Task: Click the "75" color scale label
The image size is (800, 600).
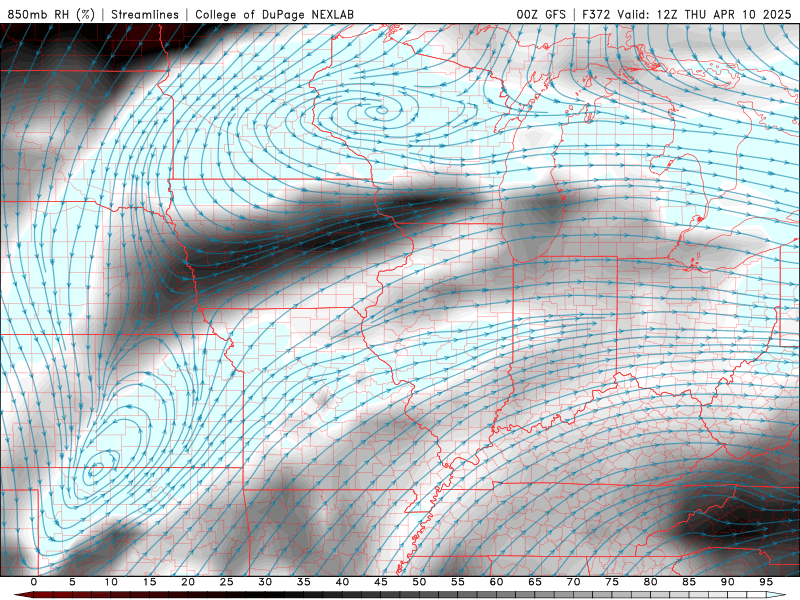Action: pyautogui.click(x=612, y=582)
